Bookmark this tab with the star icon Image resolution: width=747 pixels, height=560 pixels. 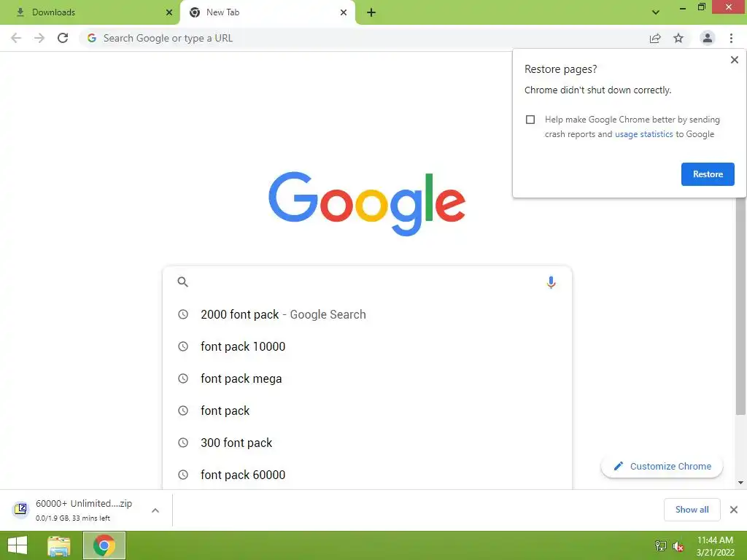tap(678, 38)
